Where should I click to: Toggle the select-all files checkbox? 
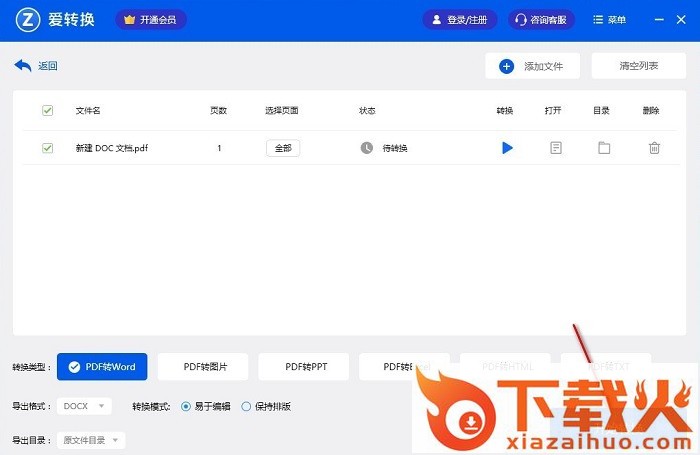pos(47,111)
